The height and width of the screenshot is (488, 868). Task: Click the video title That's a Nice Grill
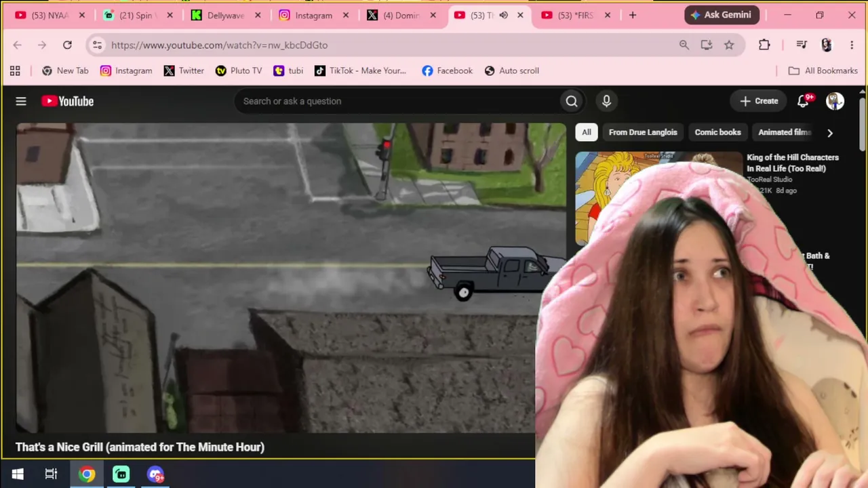pyautogui.click(x=140, y=447)
